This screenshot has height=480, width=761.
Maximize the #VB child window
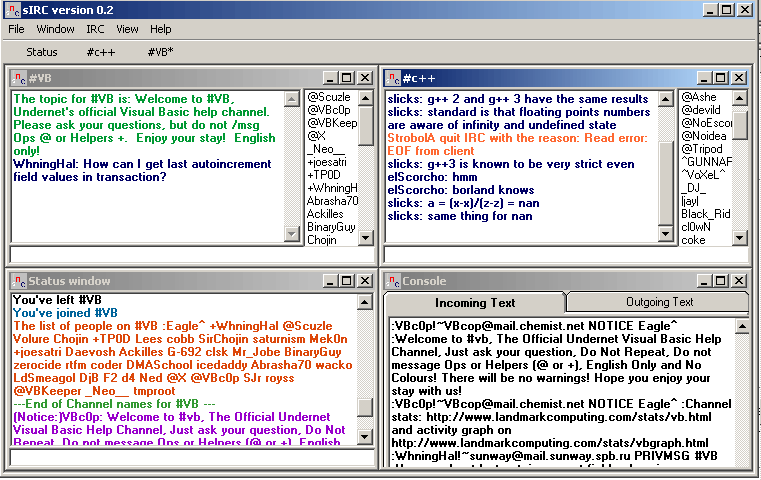pyautogui.click(x=347, y=78)
